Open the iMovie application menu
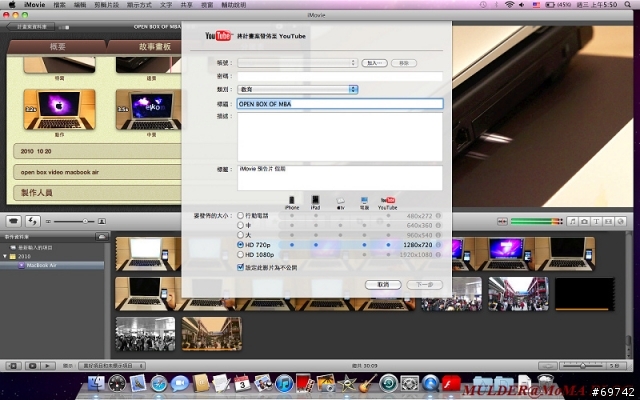The width and height of the screenshot is (640, 400). coord(34,4)
